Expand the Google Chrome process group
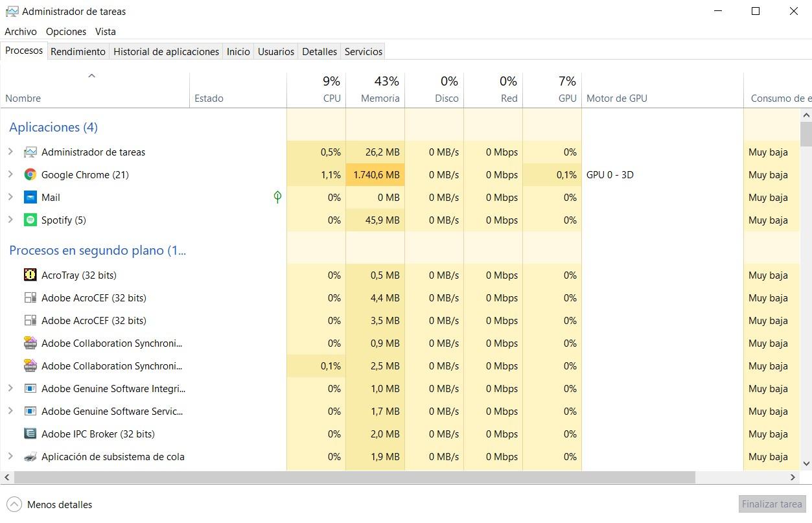 pos(10,175)
